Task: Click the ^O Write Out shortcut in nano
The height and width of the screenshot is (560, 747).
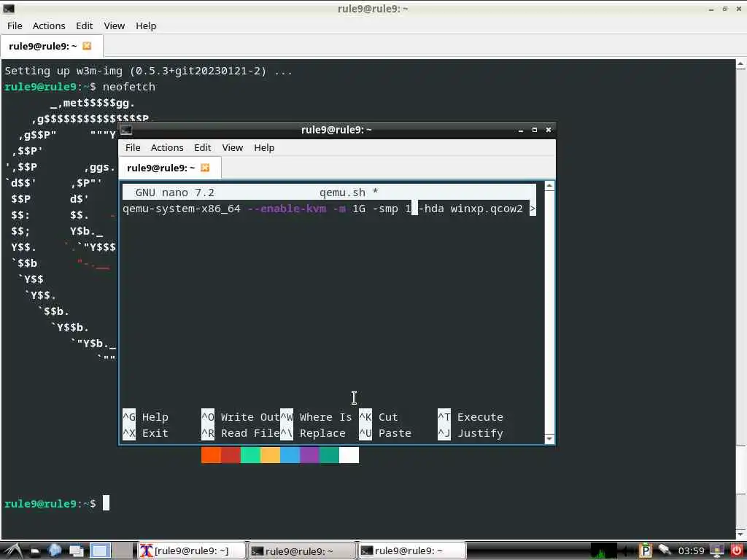Action: tap(240, 417)
